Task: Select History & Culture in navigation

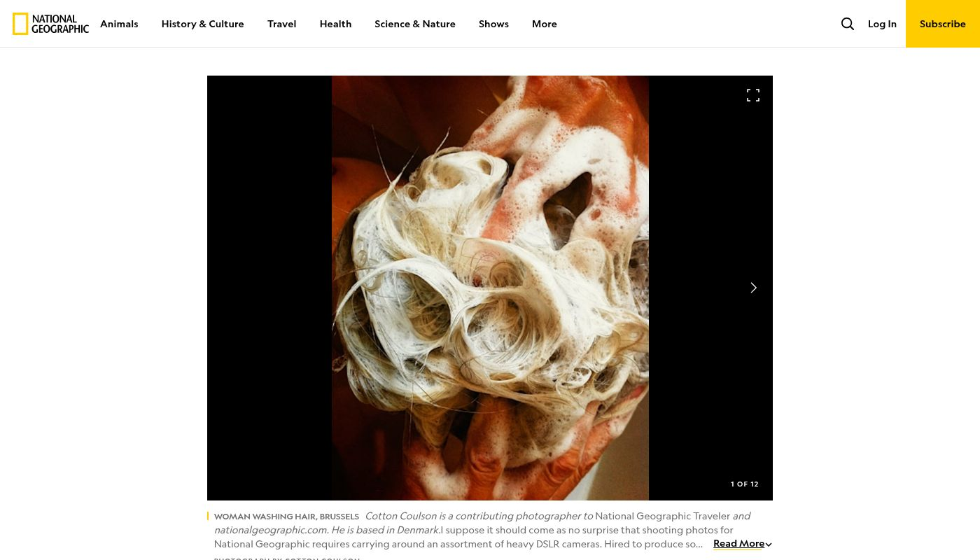Action: point(202,24)
